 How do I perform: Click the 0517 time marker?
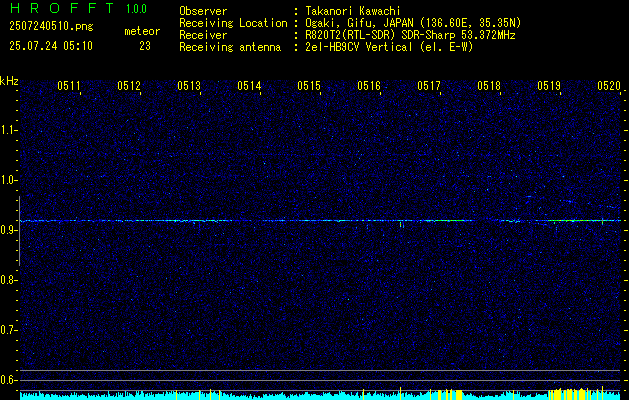pyautogui.click(x=428, y=85)
